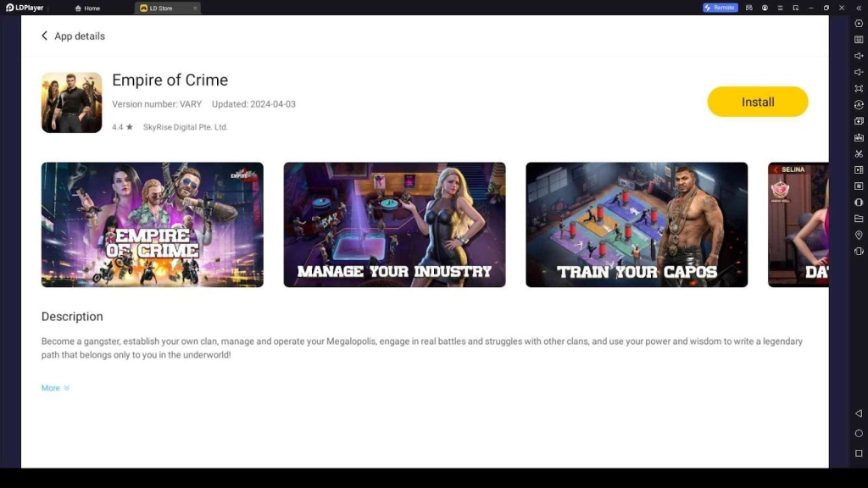Open keyboard mapping tool in sidebar
The image size is (868, 488).
click(859, 40)
